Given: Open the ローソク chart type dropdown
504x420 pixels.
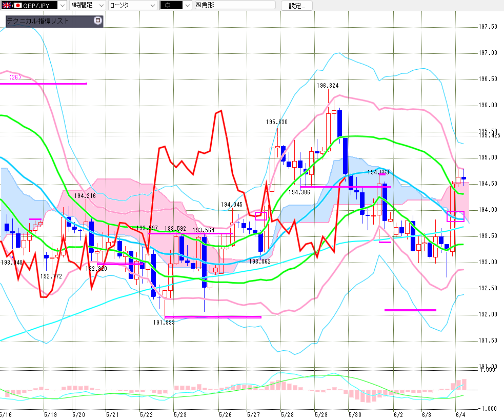Looking at the screenshot, I should [x=153, y=5].
